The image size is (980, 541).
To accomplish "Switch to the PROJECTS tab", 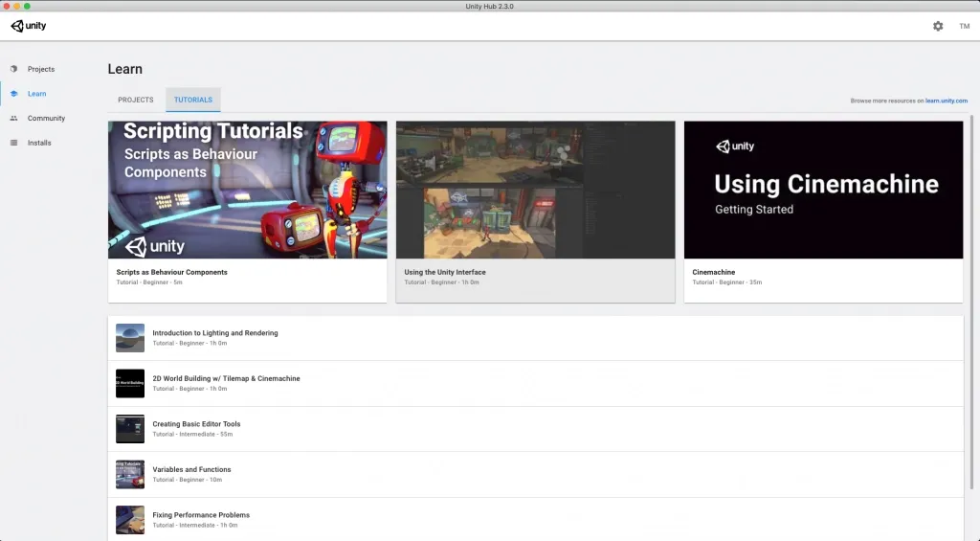I will click(136, 101).
